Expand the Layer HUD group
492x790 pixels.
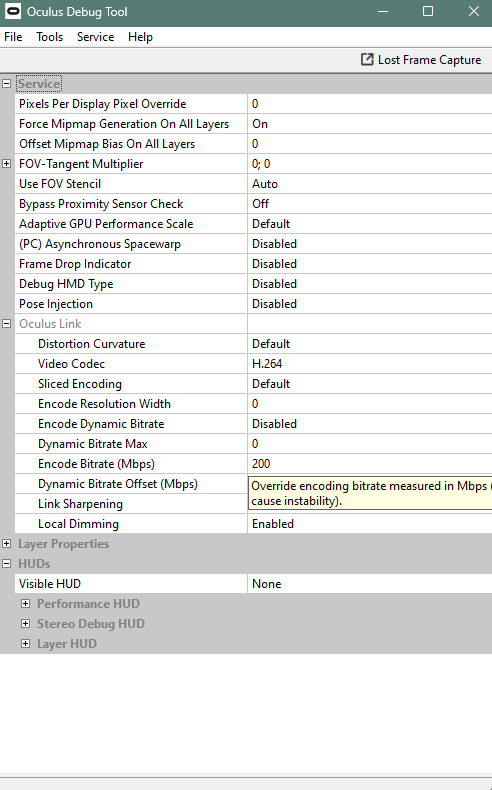coord(26,644)
